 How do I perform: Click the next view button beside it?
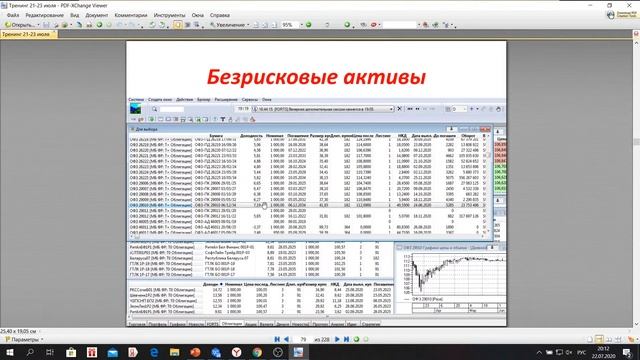(x=366, y=339)
